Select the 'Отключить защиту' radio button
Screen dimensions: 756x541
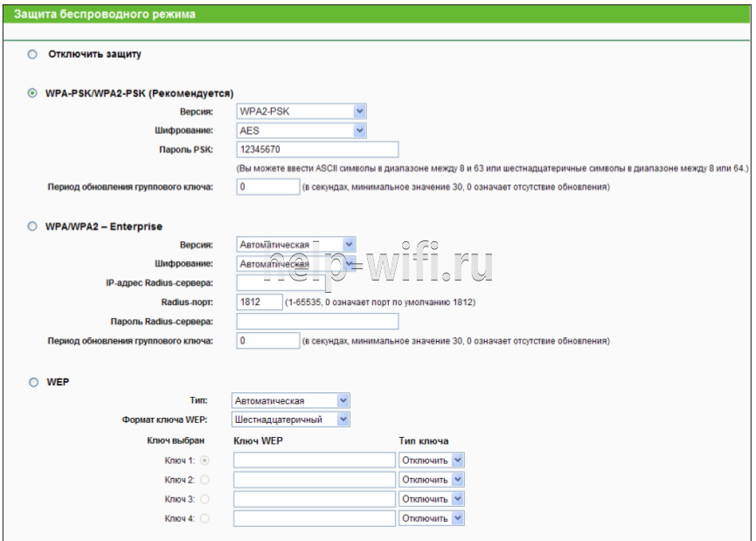click(x=33, y=54)
